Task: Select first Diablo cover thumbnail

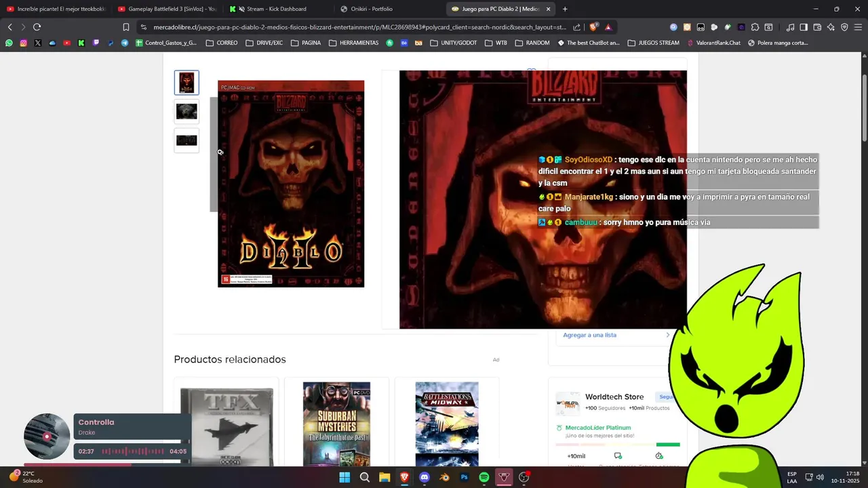Action: click(186, 83)
